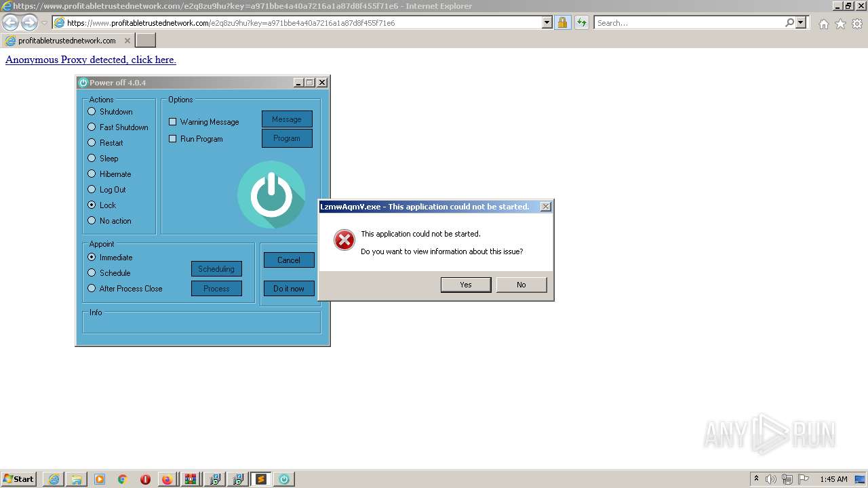Open the search provider dropdown
The width and height of the screenshot is (868, 488).
click(801, 22)
